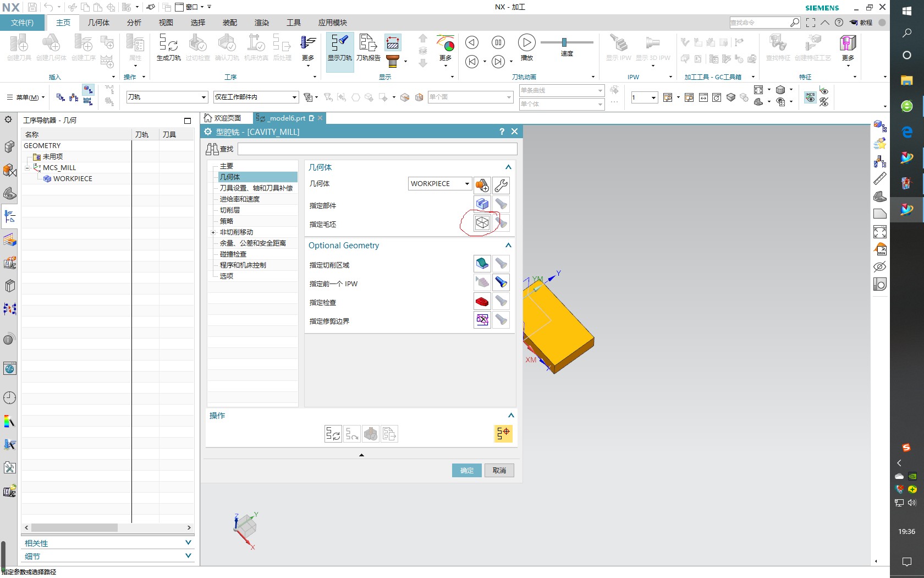Click the flashlight display icon for 指定前一个 IPW
The image size is (924, 578).
point(501,282)
